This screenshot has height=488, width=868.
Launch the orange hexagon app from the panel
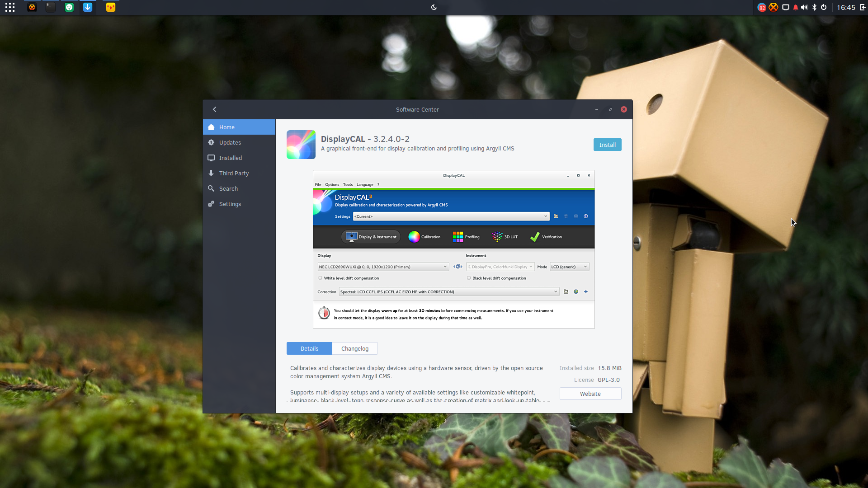click(x=32, y=7)
